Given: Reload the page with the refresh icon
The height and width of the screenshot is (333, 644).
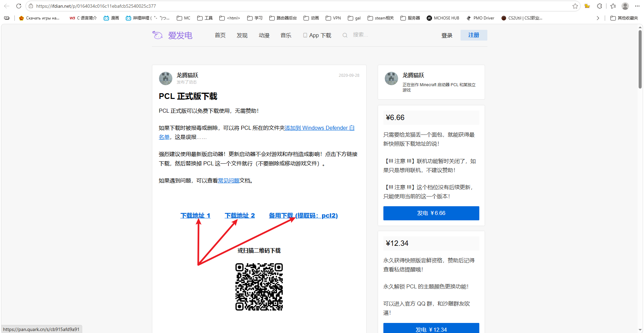Looking at the screenshot, I should coord(19,6).
